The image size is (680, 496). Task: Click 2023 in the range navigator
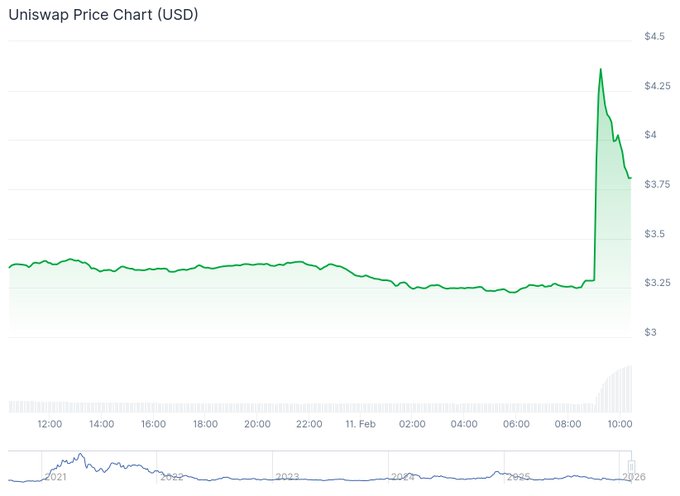(x=287, y=477)
